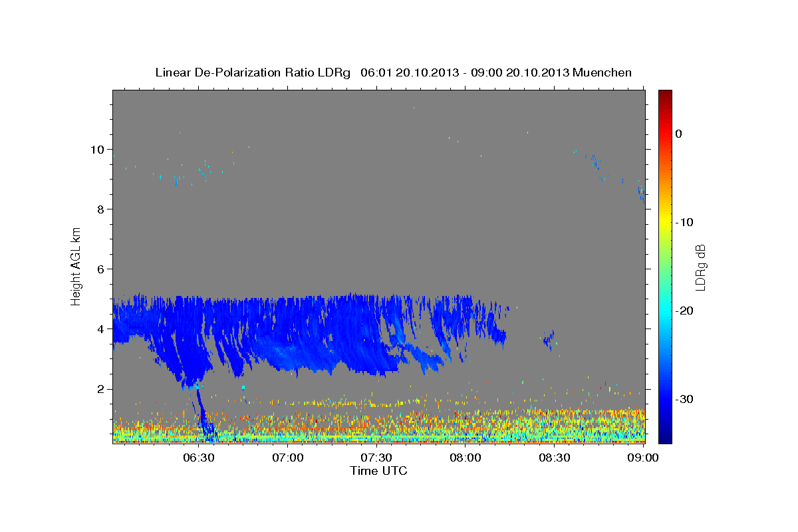Viewport: 798px width, 532px height.
Task: Click the plot title 'Linear De-Polarization Ratio LDRg'
Action: (x=253, y=72)
